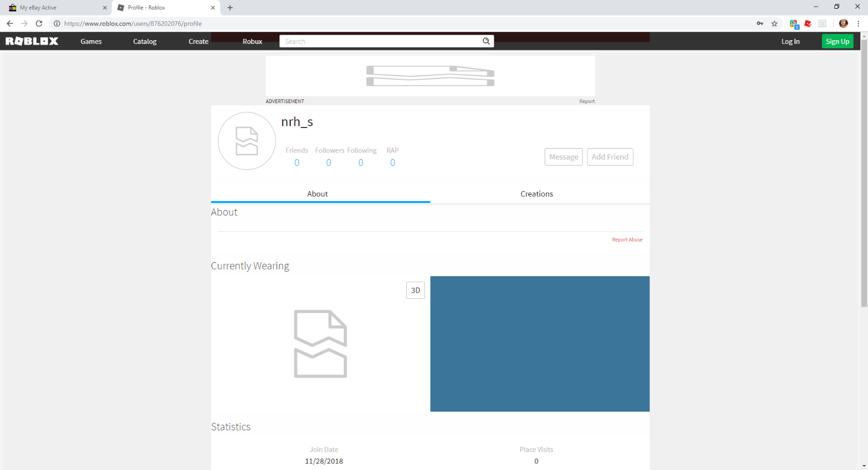Close the Profile - Roblox tab
The height and width of the screenshot is (470, 868).
click(x=213, y=8)
